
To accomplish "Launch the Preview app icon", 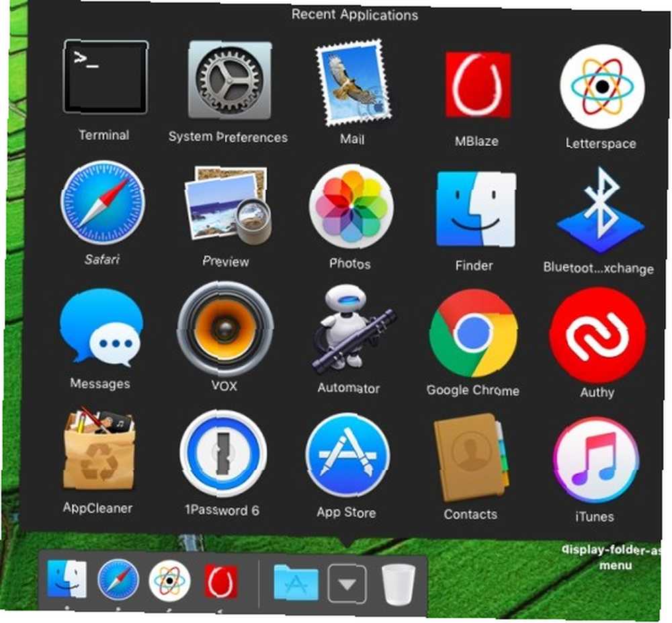I will [227, 205].
